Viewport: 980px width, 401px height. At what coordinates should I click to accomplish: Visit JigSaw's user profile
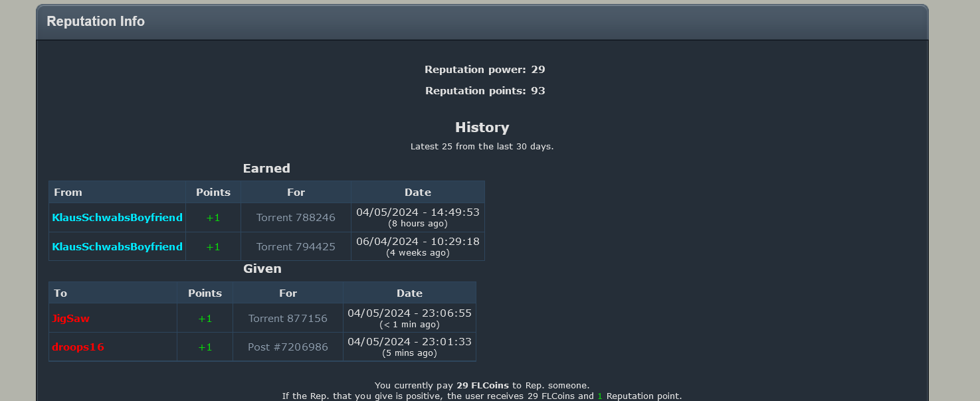coord(70,319)
